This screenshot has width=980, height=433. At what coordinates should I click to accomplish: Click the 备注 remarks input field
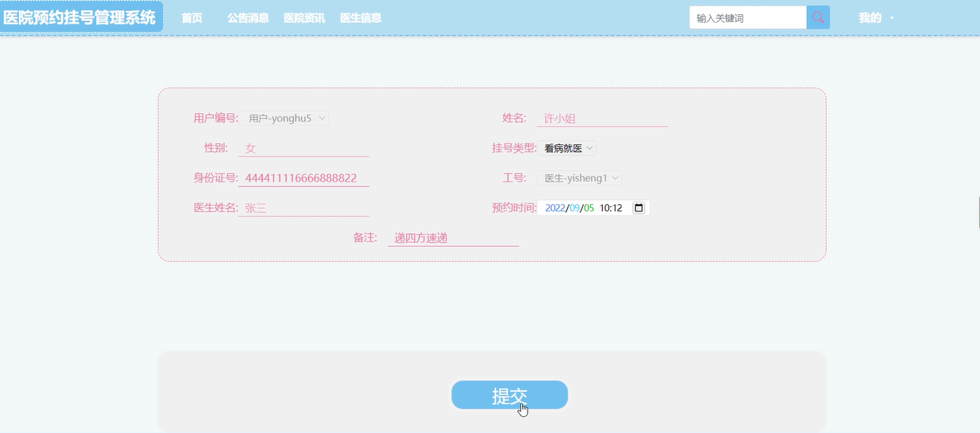click(x=453, y=238)
